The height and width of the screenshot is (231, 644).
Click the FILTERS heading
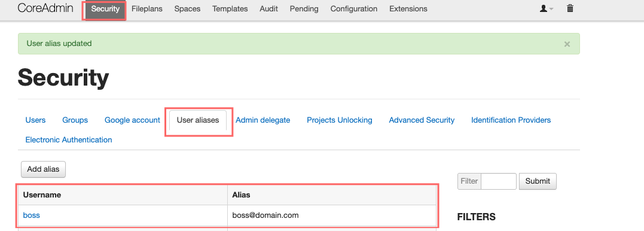click(x=477, y=217)
